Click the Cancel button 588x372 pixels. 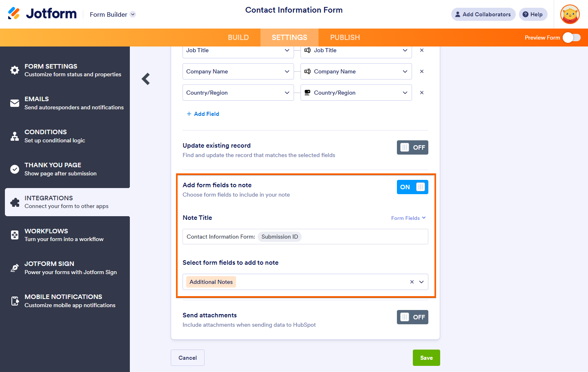187,358
